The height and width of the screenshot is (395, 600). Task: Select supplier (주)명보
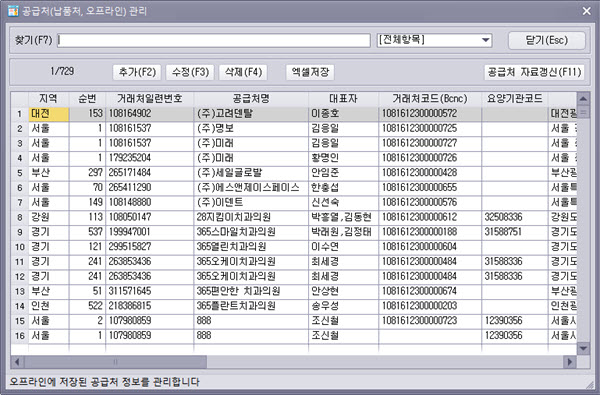click(251, 128)
